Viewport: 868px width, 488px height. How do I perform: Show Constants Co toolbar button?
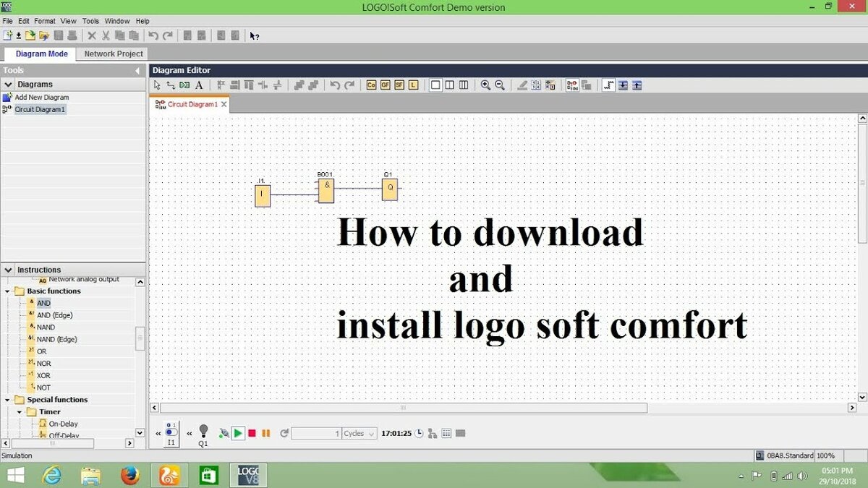pyautogui.click(x=371, y=85)
